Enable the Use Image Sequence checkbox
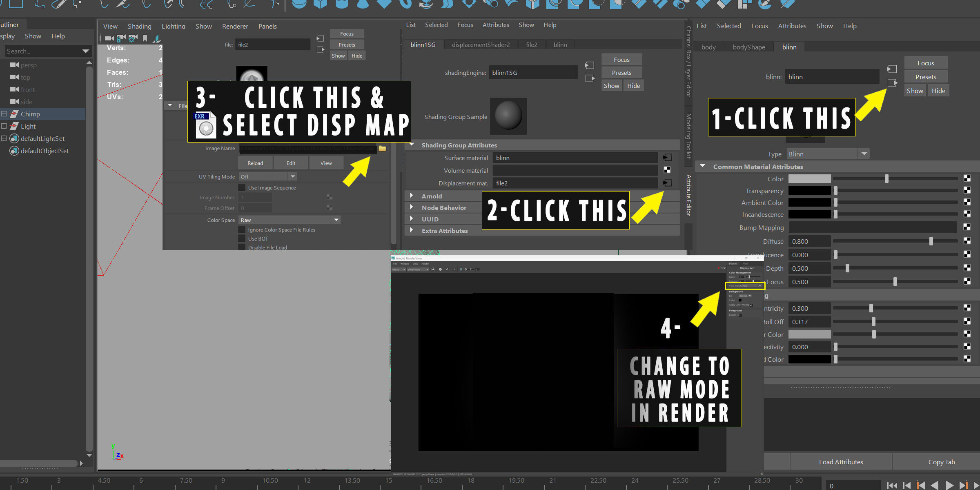Screen dimensions: 980x490 pyautogui.click(x=242, y=188)
